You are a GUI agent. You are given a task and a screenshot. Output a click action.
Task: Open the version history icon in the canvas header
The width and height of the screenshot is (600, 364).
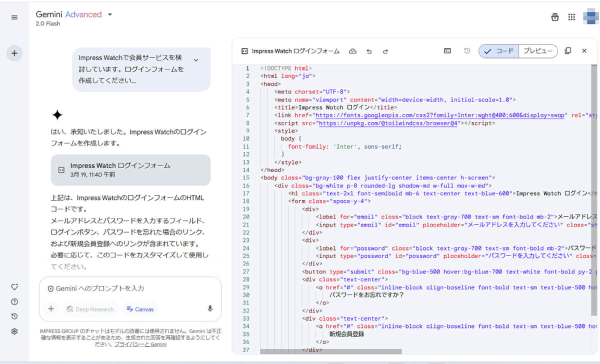tap(467, 51)
